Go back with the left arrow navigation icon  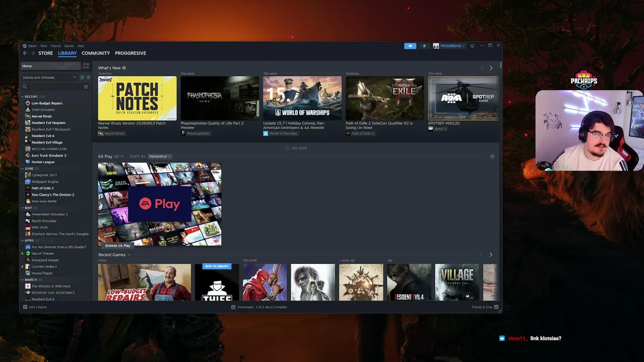click(25, 53)
